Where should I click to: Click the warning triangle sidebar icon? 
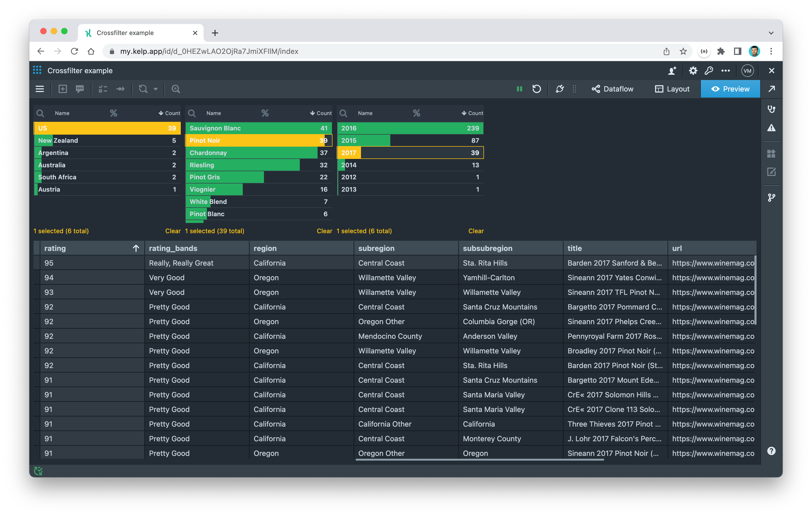(771, 128)
